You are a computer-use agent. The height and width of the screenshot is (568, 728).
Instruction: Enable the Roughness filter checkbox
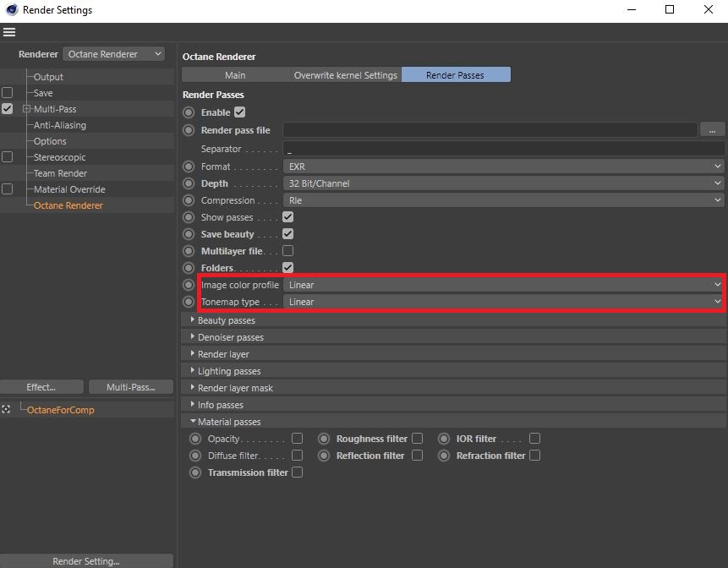click(x=418, y=439)
